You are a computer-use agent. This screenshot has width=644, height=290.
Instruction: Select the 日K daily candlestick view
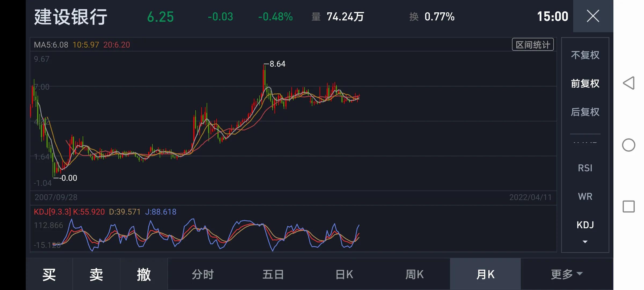pos(343,274)
